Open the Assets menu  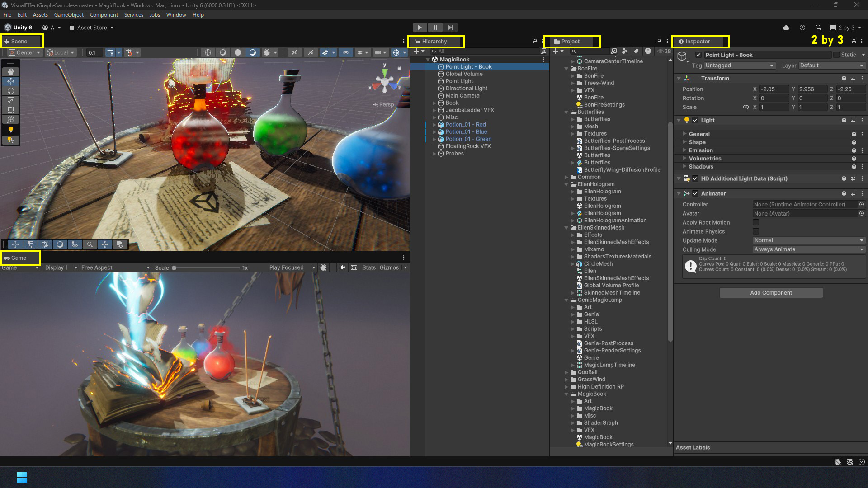(x=40, y=15)
